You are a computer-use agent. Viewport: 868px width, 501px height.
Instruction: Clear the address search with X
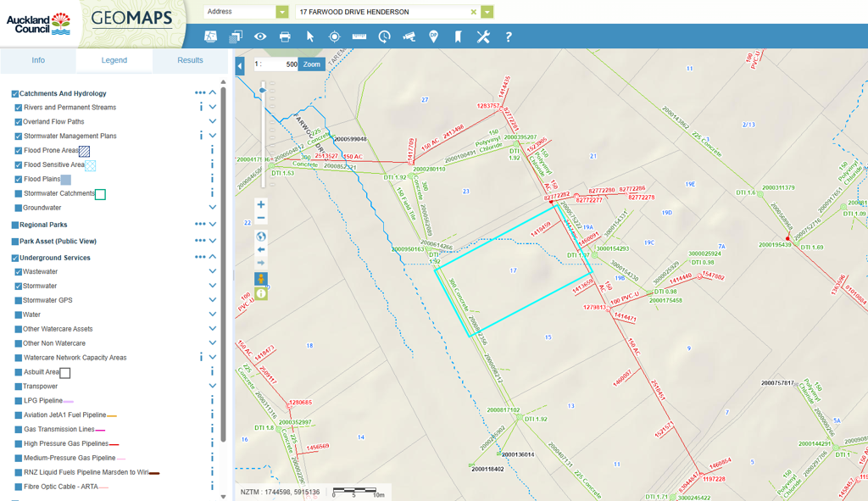473,12
